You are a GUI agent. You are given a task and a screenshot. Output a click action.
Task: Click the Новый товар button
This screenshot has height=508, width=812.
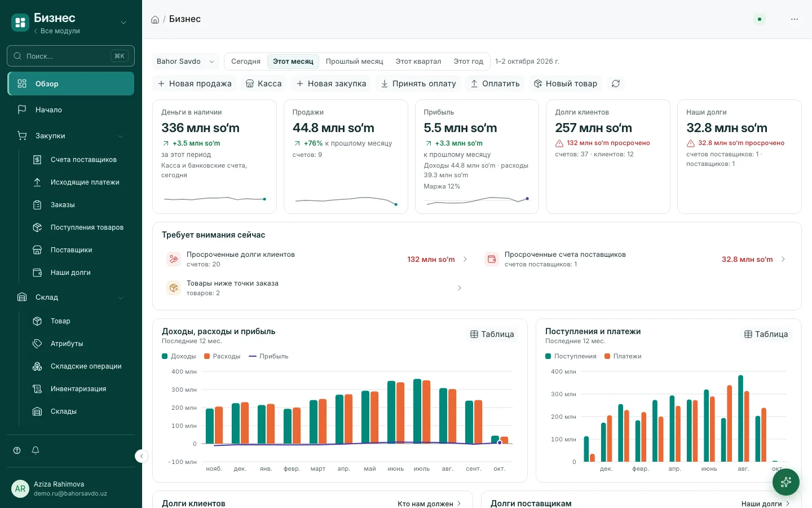[566, 84]
